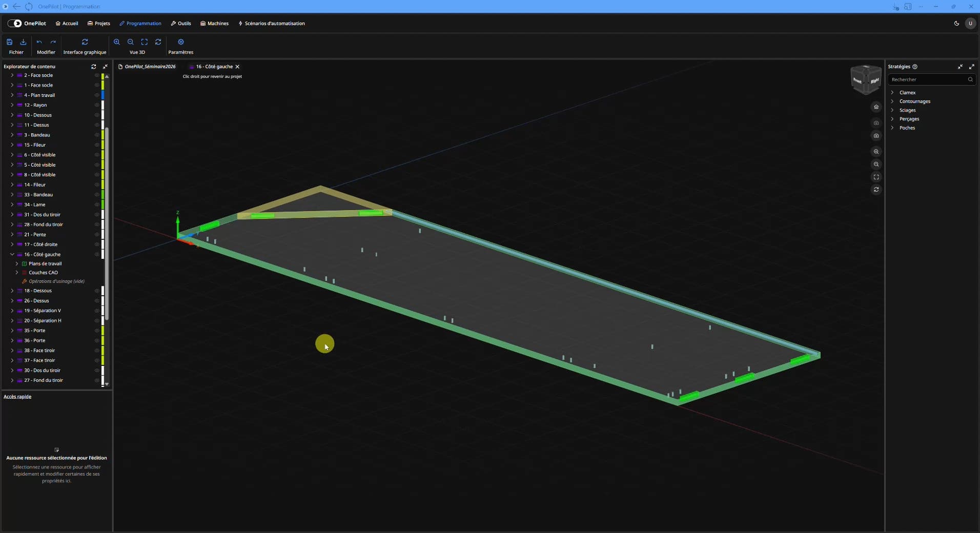Select 21 - Pente tree item

click(x=35, y=235)
